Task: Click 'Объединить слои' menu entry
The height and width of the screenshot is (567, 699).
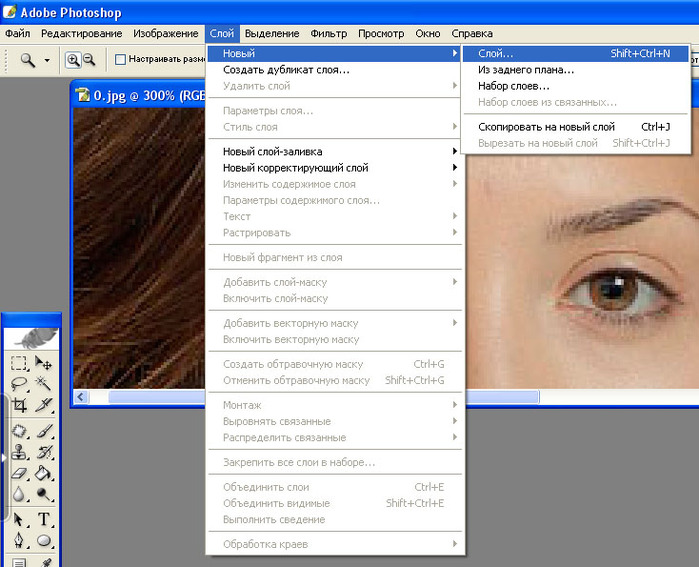Action: (335, 487)
